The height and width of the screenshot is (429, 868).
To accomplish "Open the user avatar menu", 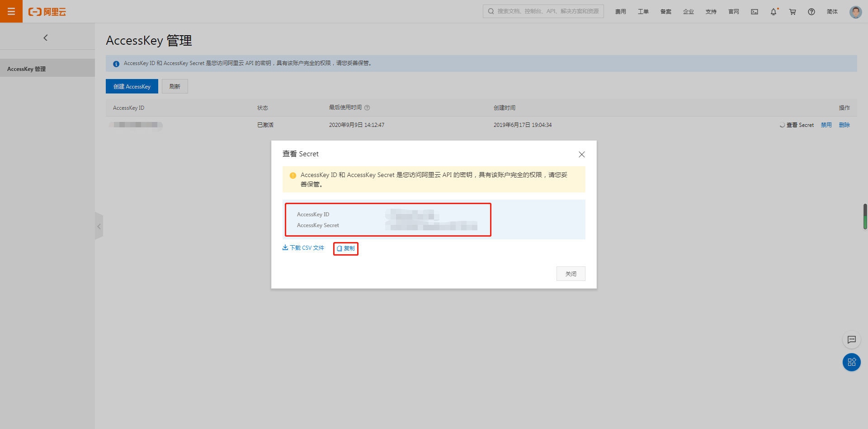I will point(855,12).
